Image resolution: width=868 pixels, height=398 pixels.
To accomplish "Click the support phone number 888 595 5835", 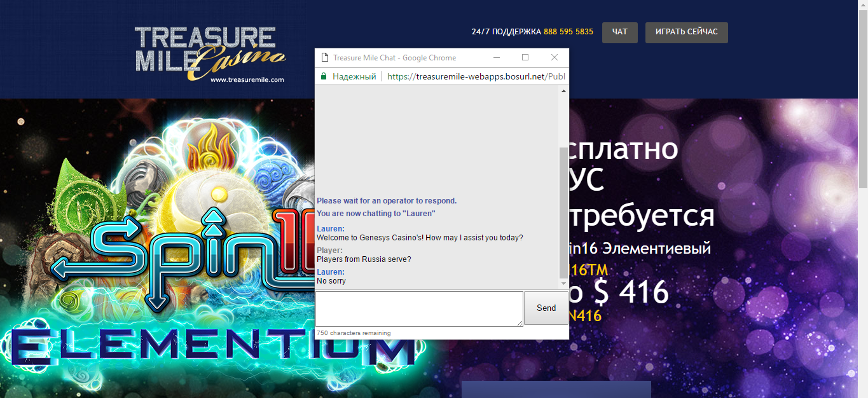I will pos(568,32).
